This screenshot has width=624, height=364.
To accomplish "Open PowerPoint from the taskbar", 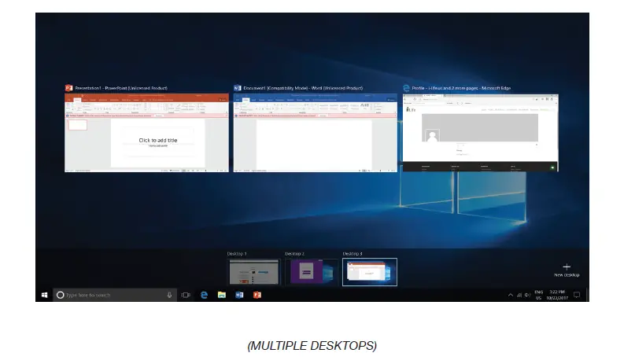I will click(x=257, y=295).
